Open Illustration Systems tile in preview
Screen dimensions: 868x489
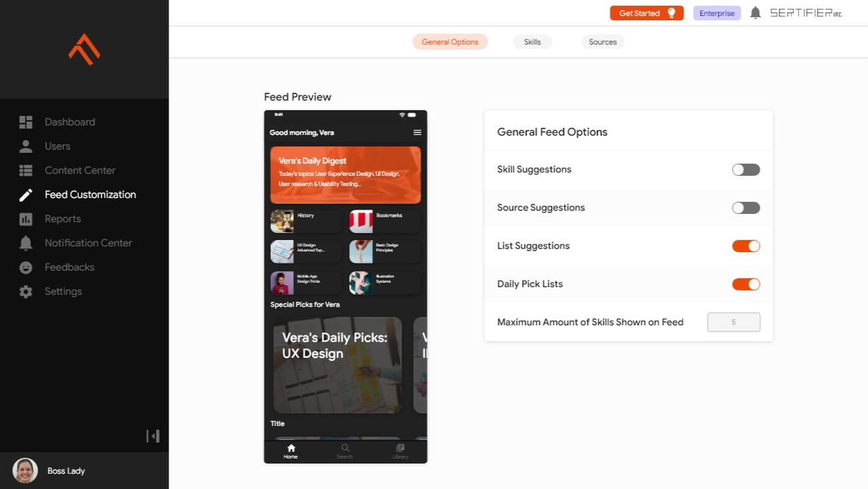click(385, 283)
